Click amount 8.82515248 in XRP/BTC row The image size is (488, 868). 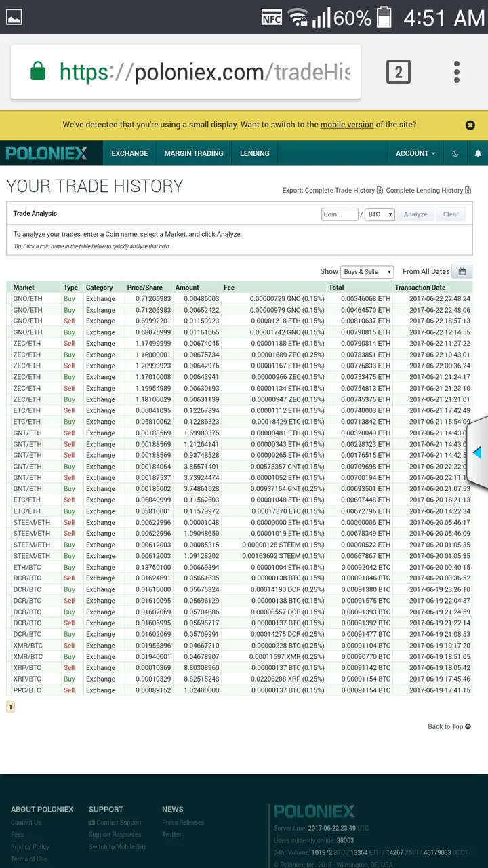click(x=201, y=679)
